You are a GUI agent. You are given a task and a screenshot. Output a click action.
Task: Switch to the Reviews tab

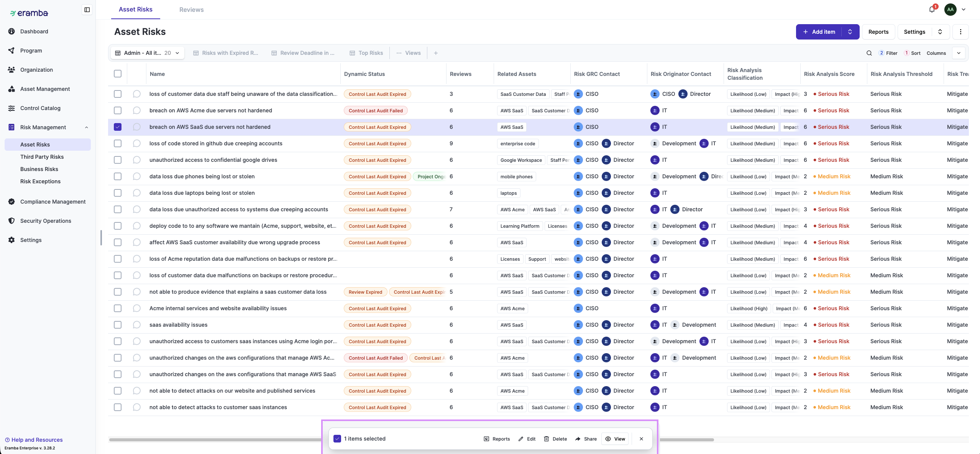(191, 10)
